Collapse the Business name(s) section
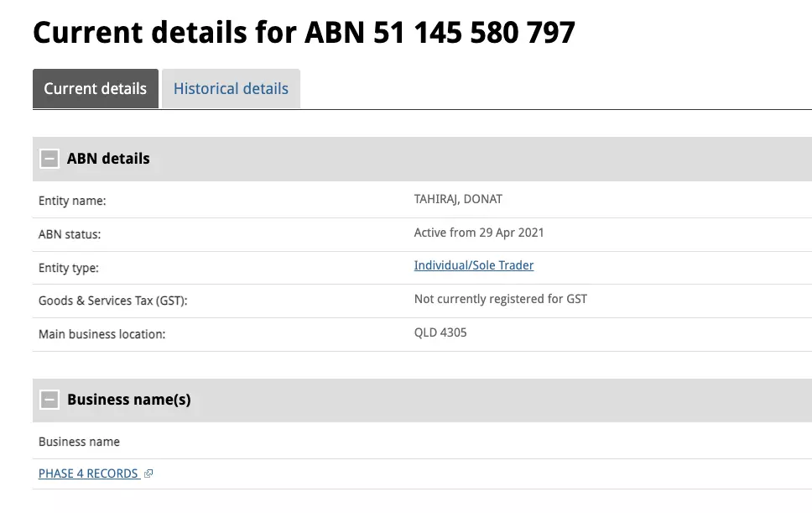Screen dimensions: 812x513 pos(49,400)
